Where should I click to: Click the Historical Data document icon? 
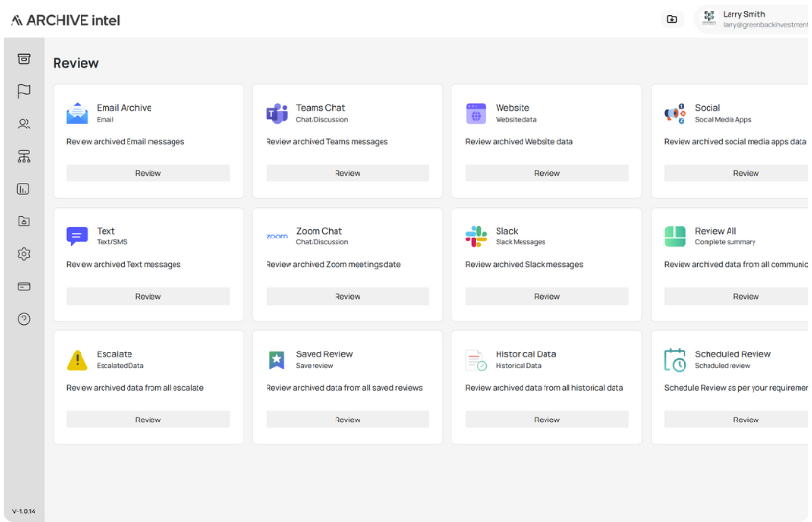tap(476, 359)
